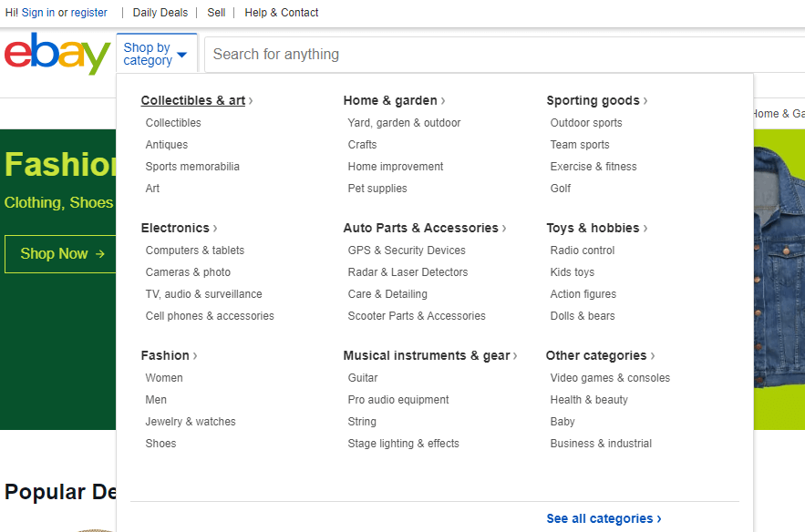Open GPS & Security Devices

[x=407, y=251]
